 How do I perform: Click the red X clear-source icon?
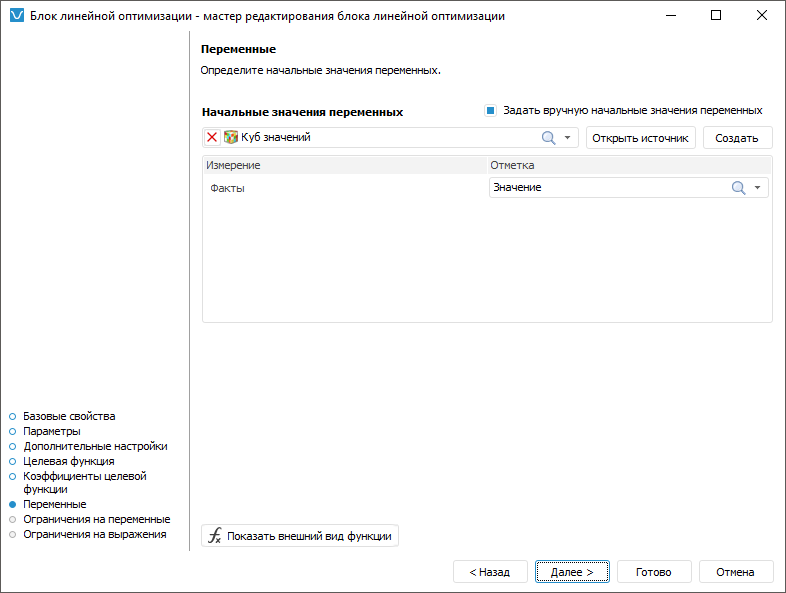212,138
